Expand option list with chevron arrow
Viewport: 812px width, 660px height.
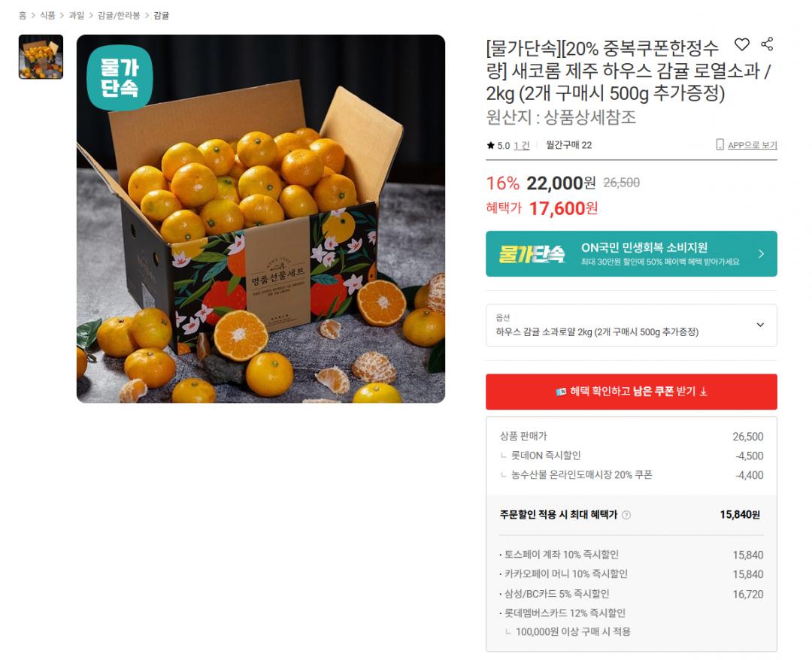point(760,325)
